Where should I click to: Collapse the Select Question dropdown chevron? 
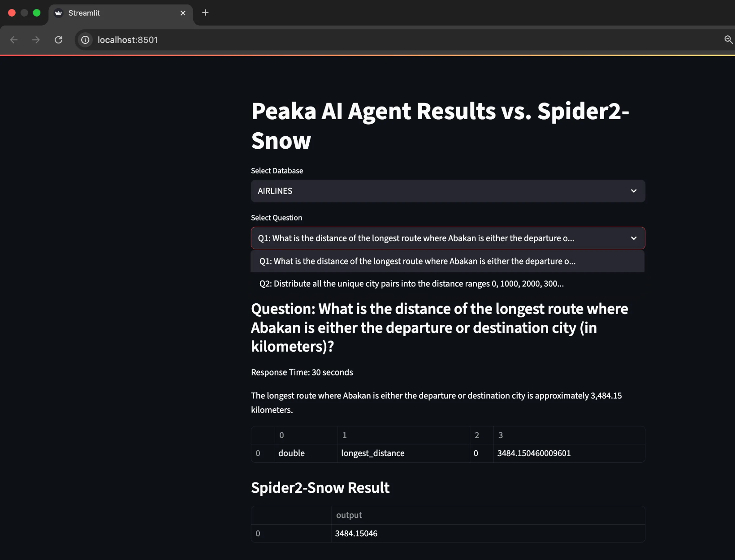tap(634, 238)
